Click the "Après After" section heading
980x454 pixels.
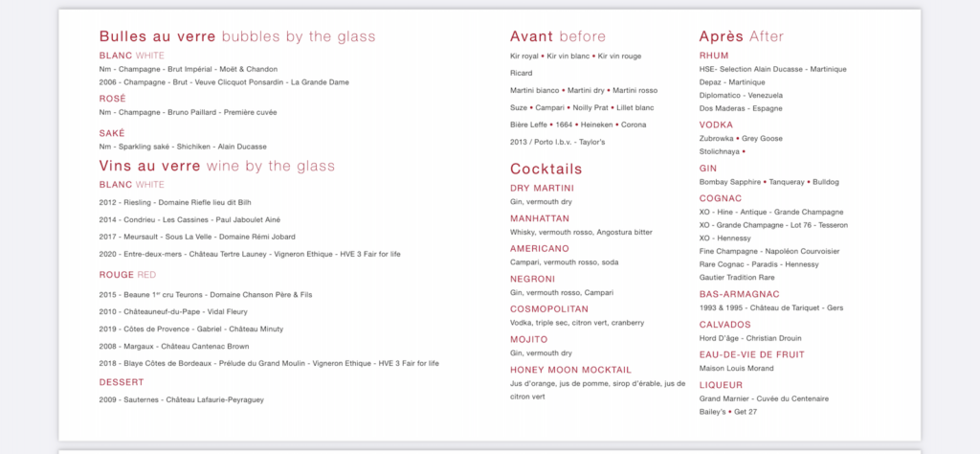741,36
